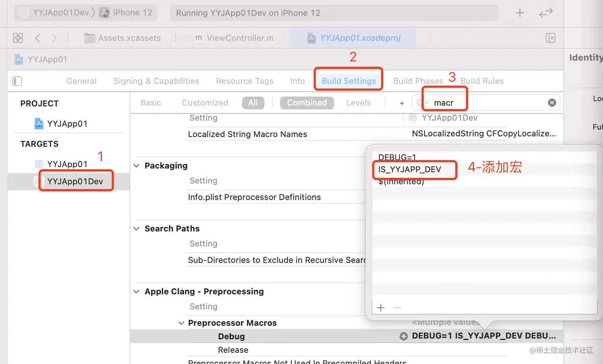Click the DEBUG=1 entry in popup

(x=397, y=157)
